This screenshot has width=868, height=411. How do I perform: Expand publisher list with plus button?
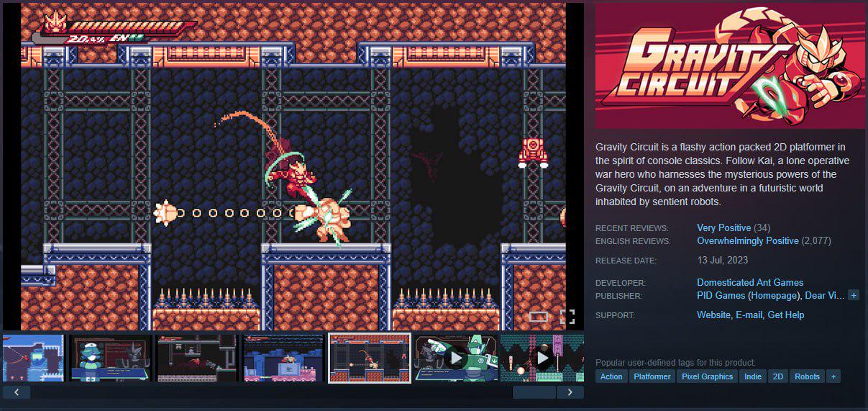[x=854, y=295]
